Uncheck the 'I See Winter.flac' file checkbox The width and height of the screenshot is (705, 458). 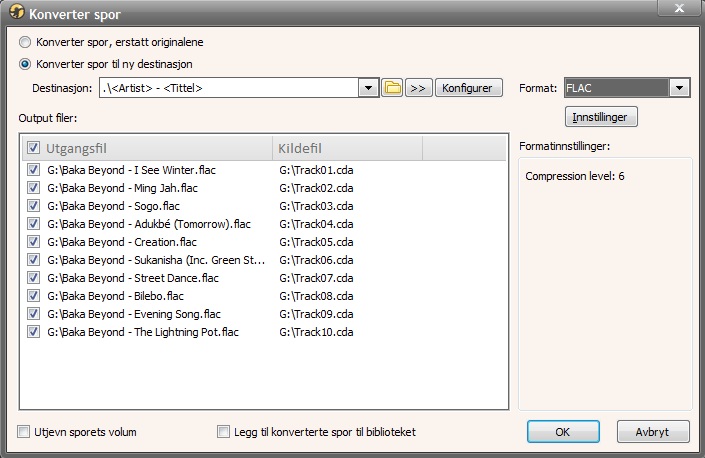pyautogui.click(x=33, y=169)
